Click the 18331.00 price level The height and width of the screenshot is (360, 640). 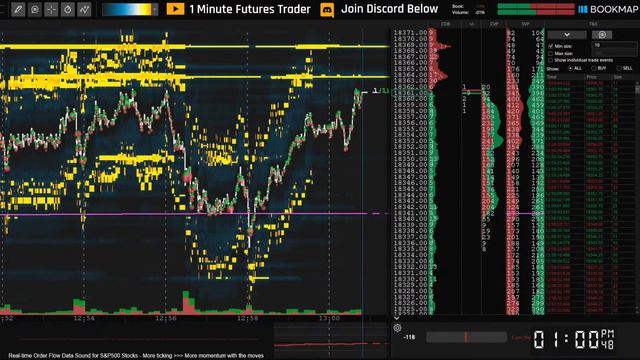click(x=410, y=273)
